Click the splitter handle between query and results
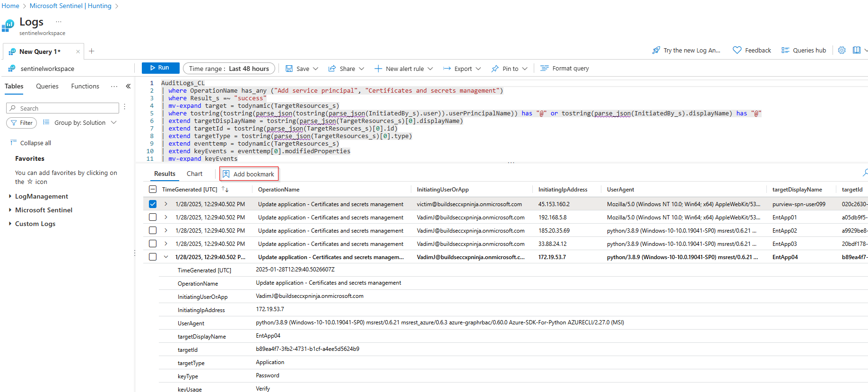The width and height of the screenshot is (868, 392). 511,163
